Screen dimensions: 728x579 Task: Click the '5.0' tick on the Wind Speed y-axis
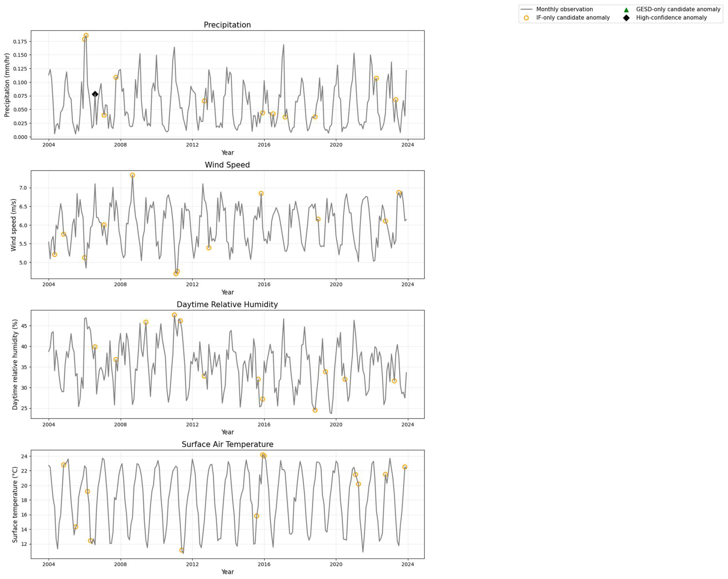(23, 263)
